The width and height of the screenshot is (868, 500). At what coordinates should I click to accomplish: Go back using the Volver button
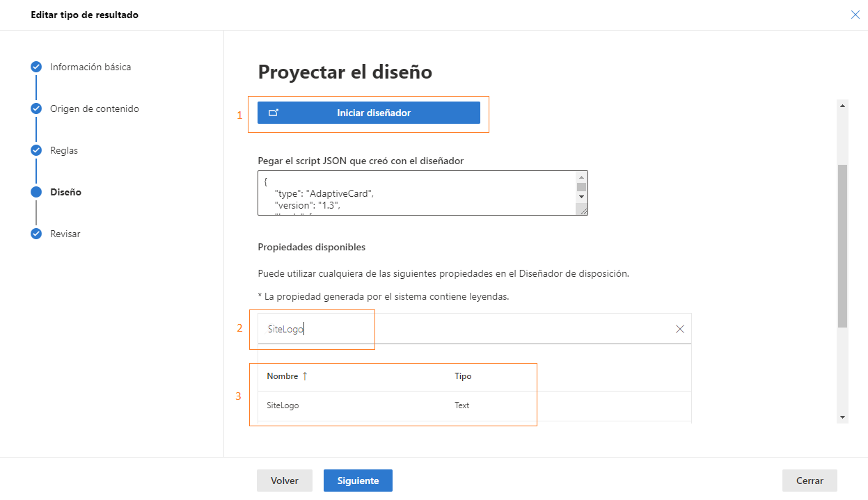click(x=284, y=480)
